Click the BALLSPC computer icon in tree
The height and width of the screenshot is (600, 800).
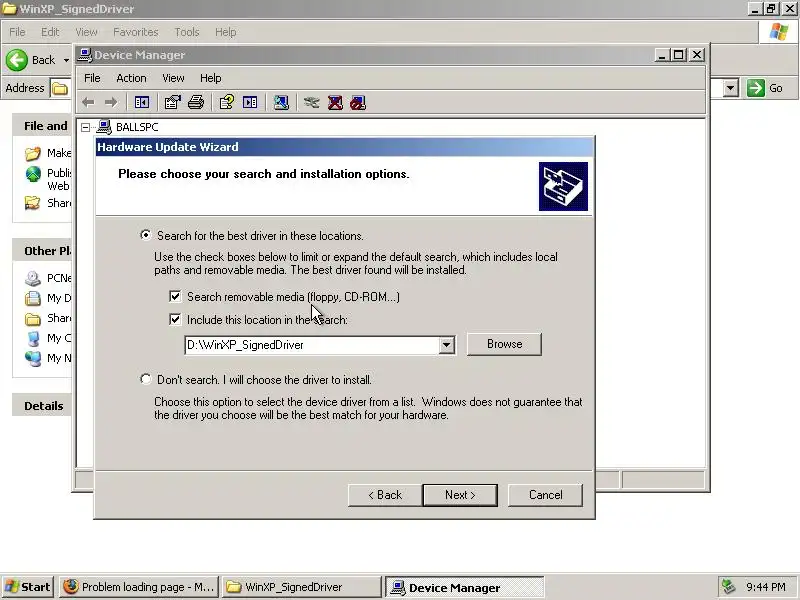click(x=104, y=127)
